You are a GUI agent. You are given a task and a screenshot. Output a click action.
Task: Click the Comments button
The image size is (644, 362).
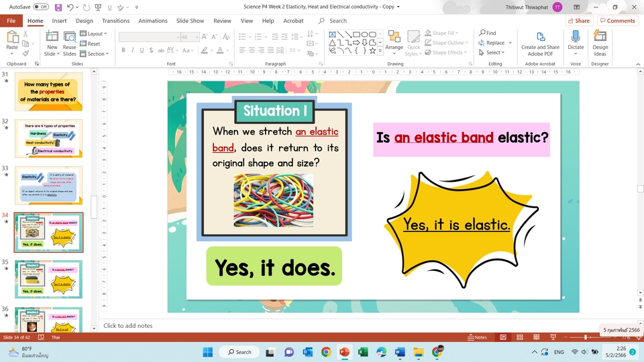coord(618,21)
